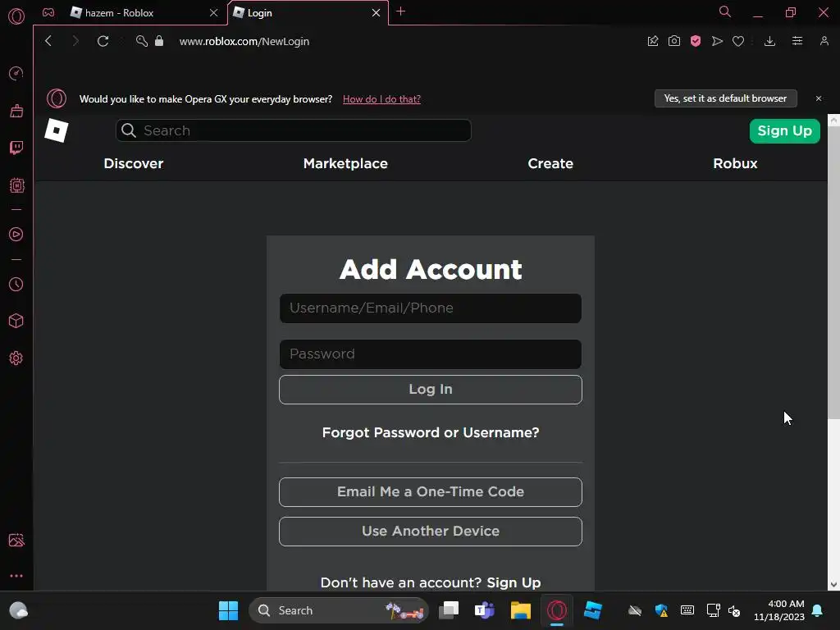The width and height of the screenshot is (840, 630).
Task: Open GX Control speedometer icon in sidebar
Action: 16,73
